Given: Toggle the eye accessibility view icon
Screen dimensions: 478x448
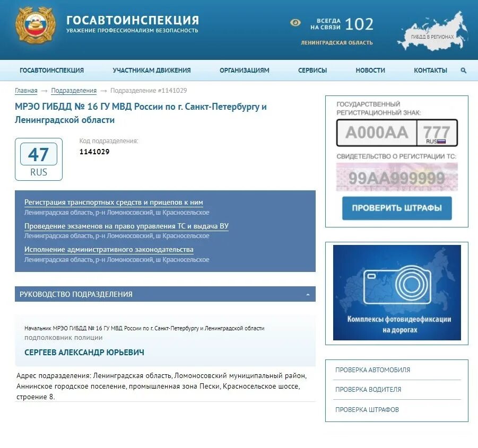Looking at the screenshot, I should [x=295, y=23].
